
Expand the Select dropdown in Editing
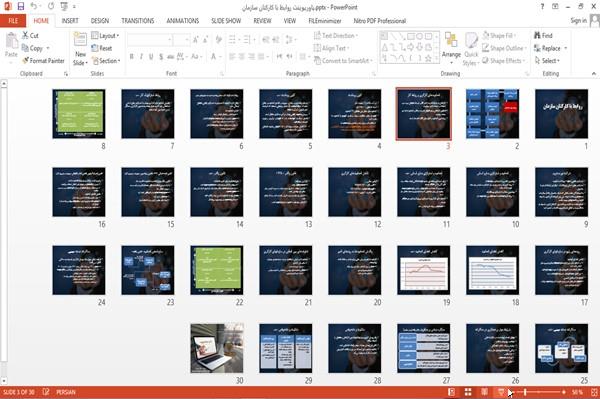(547, 60)
